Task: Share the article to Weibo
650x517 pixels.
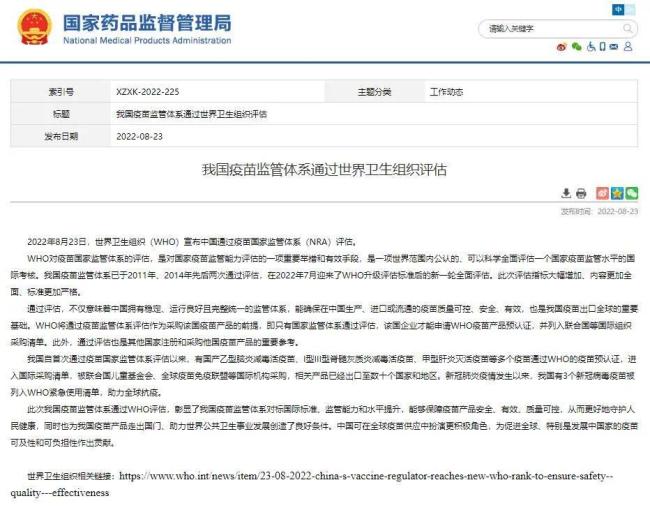Action: point(602,193)
